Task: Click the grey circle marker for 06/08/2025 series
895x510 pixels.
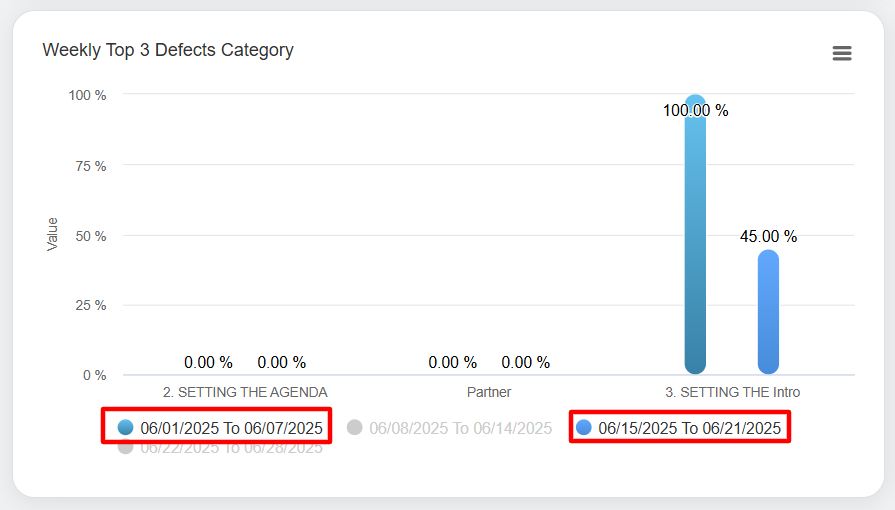Action: [x=354, y=427]
